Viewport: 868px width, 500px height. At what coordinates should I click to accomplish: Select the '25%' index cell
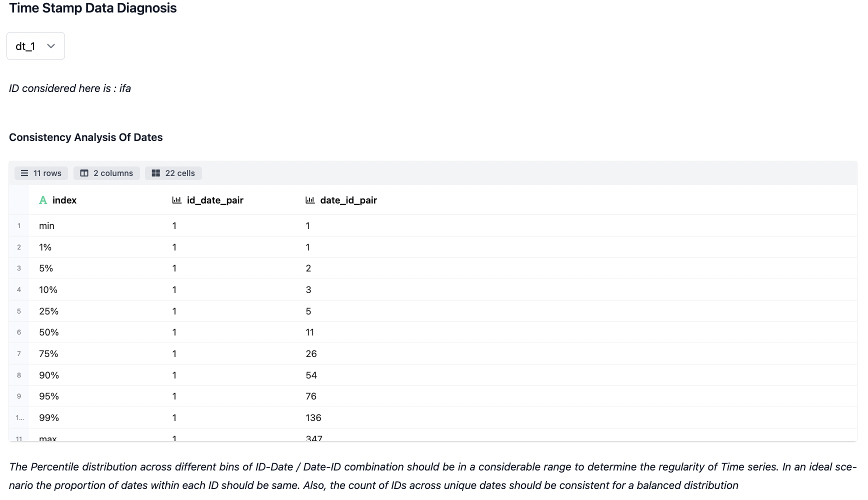49,311
